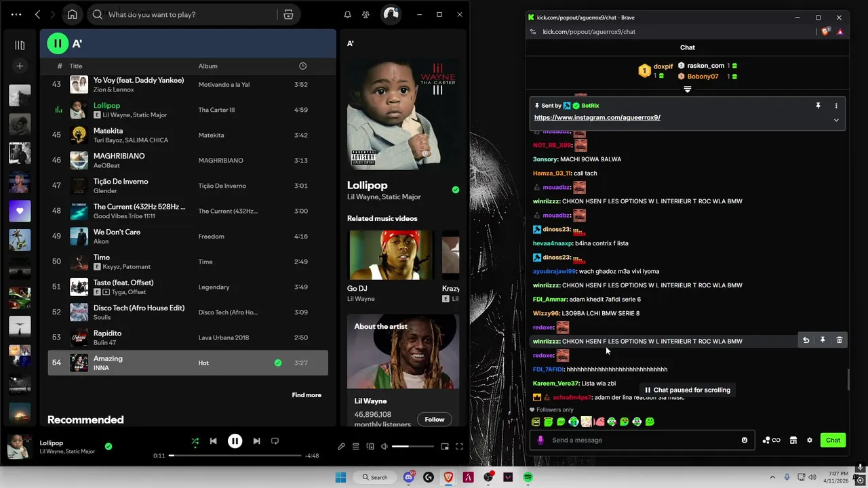The width and height of the screenshot is (868, 488).
Task: Open Instagram link in pinned chat message
Action: [597, 117]
